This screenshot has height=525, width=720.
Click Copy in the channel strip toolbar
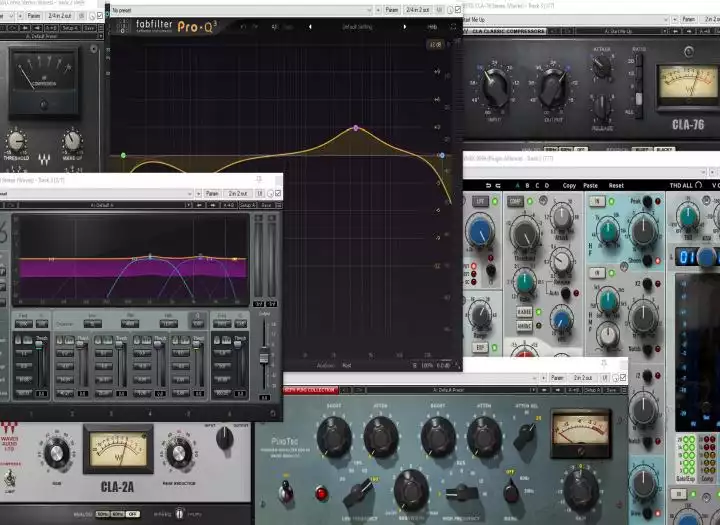click(x=569, y=186)
